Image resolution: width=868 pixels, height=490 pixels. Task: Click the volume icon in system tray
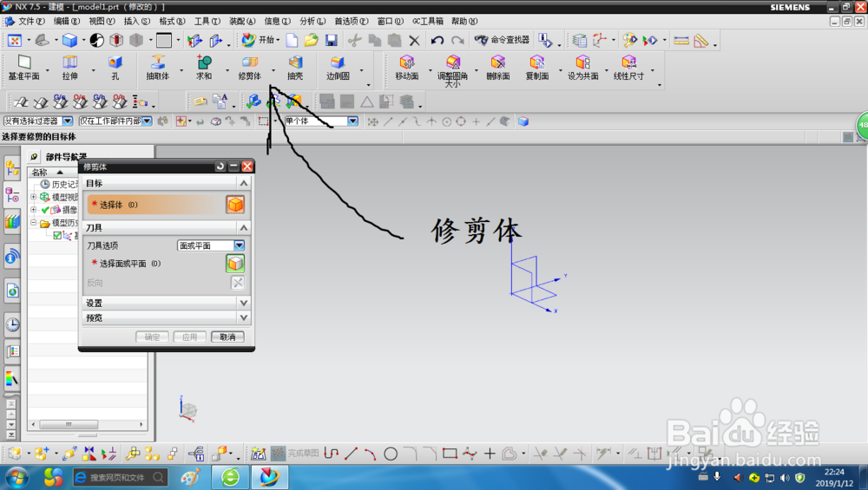click(785, 477)
